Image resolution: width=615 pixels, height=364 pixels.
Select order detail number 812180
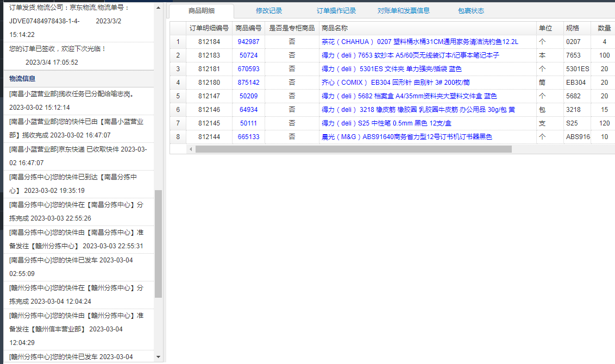(x=209, y=83)
